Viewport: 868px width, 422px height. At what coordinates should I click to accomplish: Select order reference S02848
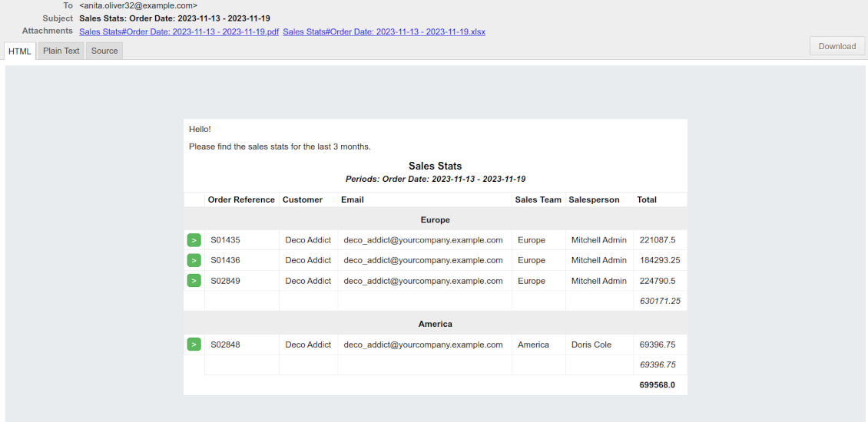225,345
